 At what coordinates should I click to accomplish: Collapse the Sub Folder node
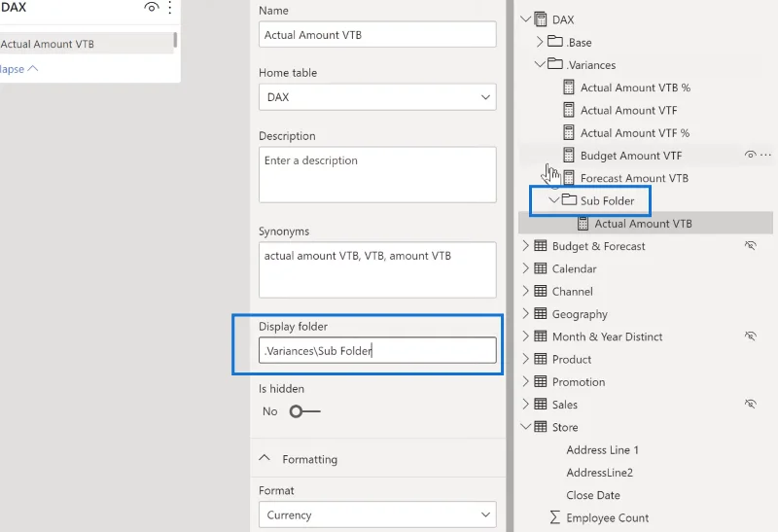[554, 200]
